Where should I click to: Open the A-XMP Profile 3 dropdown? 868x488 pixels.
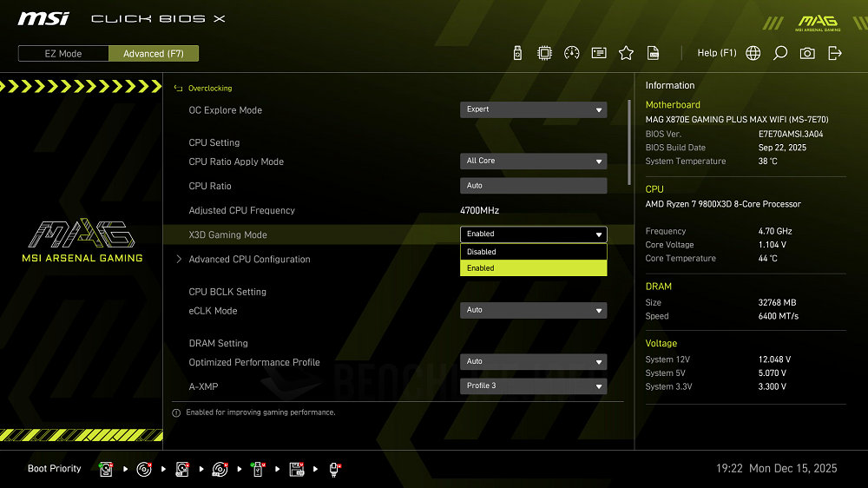tap(533, 386)
